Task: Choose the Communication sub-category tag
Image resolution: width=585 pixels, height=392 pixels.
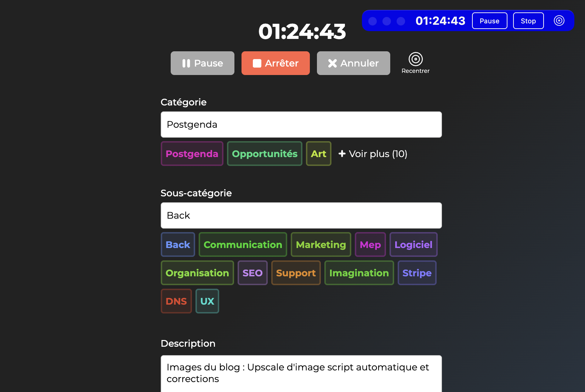Action: [243, 244]
